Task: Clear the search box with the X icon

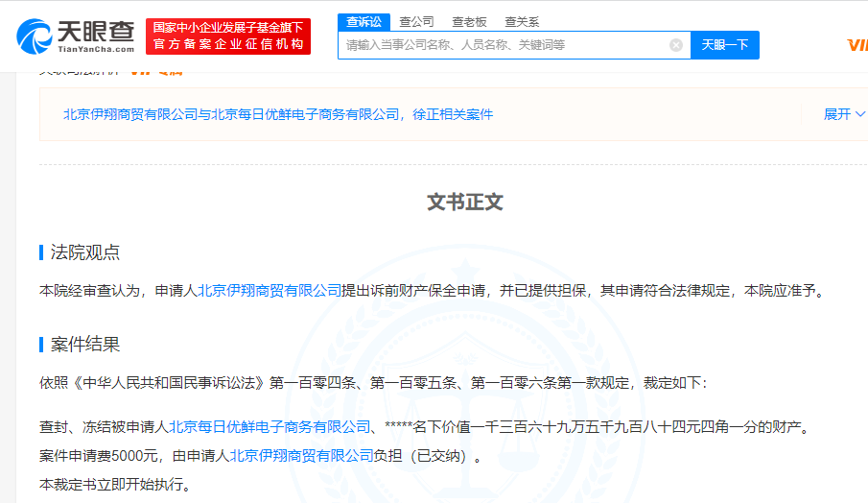Action: [676, 45]
